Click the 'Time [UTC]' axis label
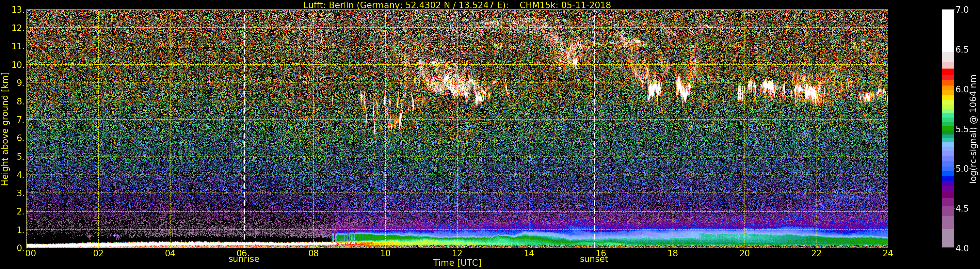 [457, 263]
